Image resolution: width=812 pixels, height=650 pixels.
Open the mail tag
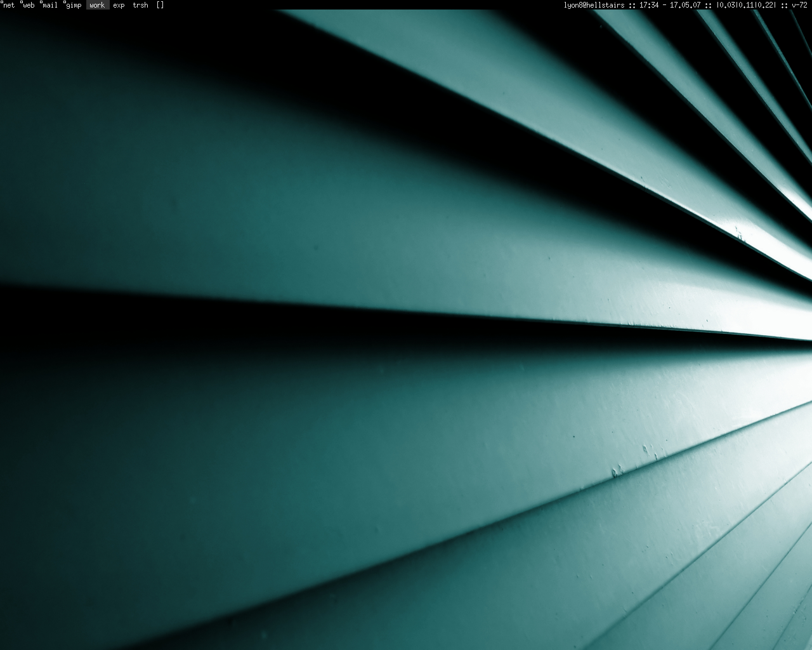click(50, 5)
